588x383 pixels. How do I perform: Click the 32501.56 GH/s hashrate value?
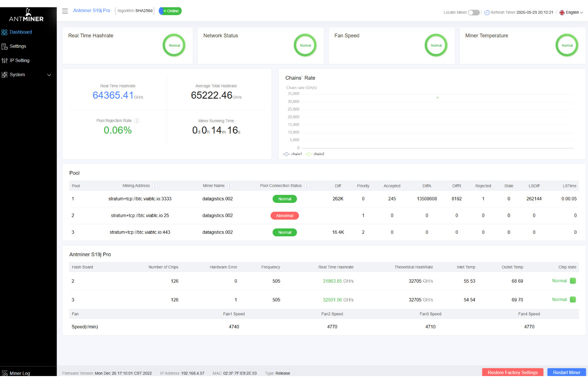click(338, 300)
